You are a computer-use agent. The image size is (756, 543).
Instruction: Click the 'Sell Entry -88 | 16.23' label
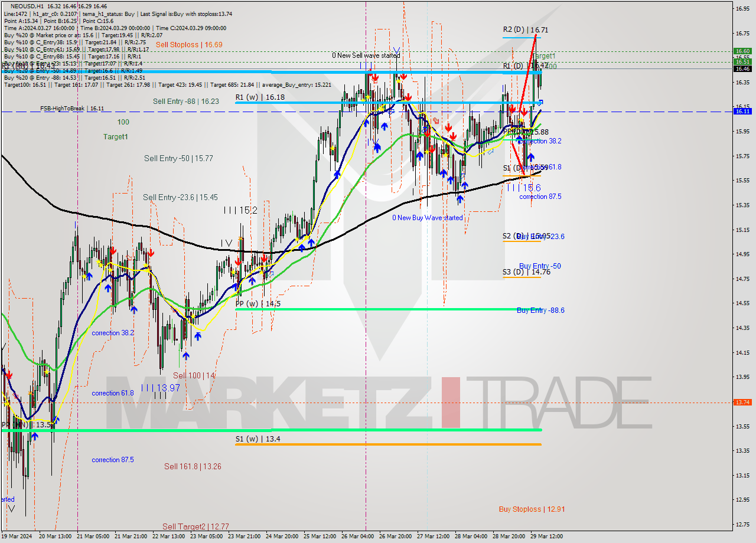pyautogui.click(x=186, y=102)
